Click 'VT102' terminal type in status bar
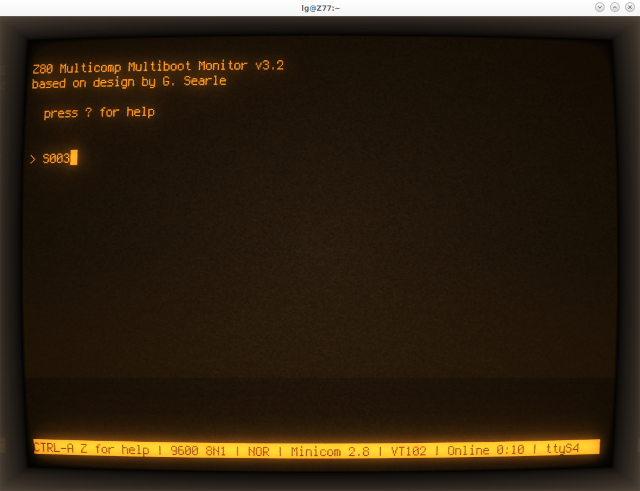 click(409, 451)
